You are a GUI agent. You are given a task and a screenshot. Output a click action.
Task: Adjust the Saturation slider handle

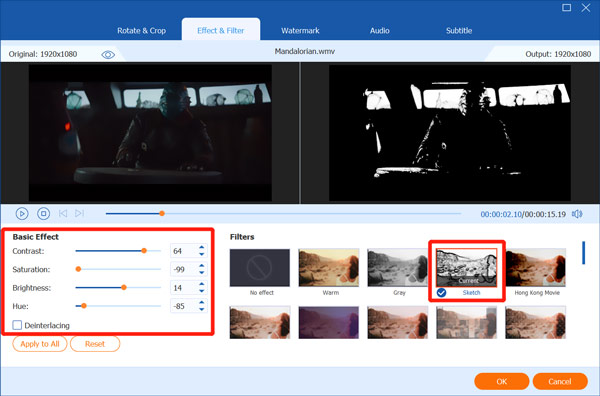78,269
